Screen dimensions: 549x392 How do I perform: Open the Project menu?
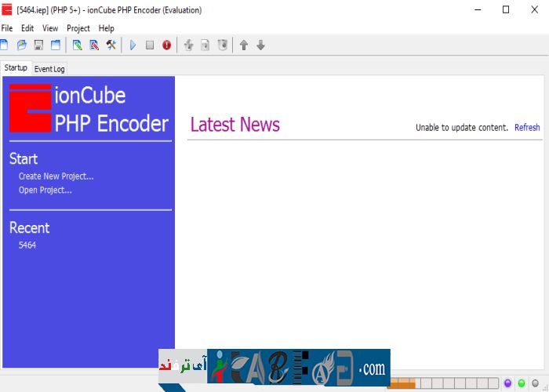(78, 28)
